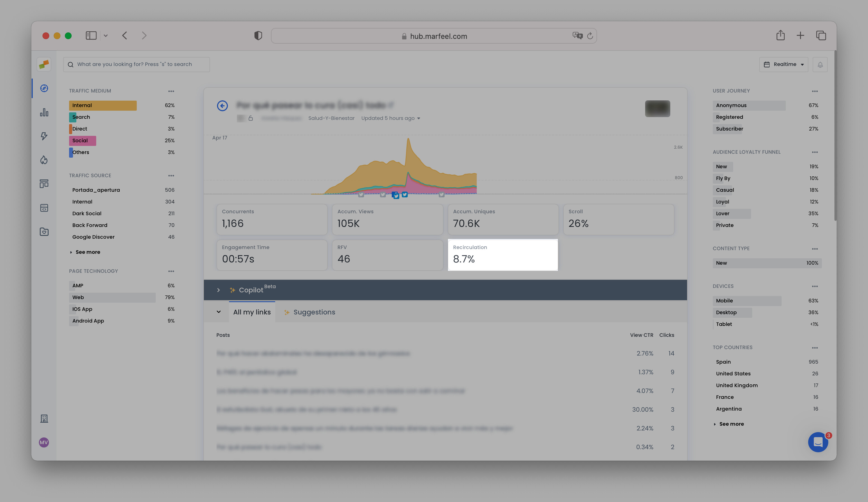This screenshot has width=868, height=502.
Task: Expand the Updated 5 hours ago dropdown
Action: pyautogui.click(x=391, y=118)
